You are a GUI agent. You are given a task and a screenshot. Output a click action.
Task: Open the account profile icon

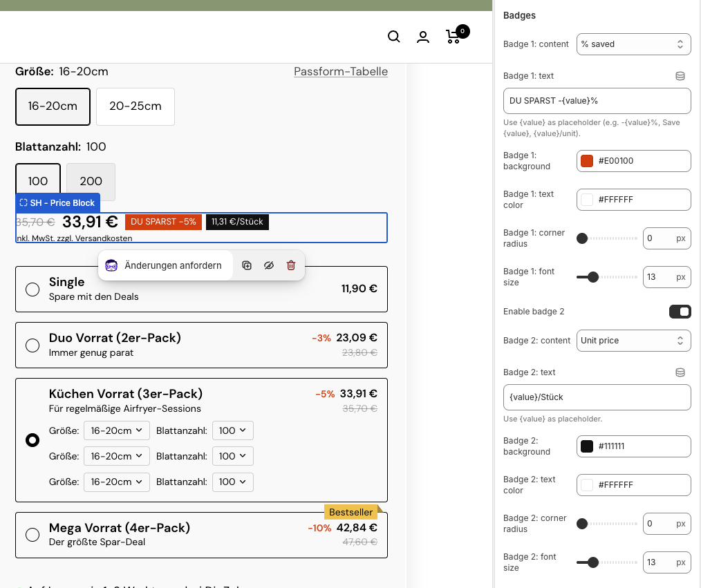pyautogui.click(x=423, y=37)
